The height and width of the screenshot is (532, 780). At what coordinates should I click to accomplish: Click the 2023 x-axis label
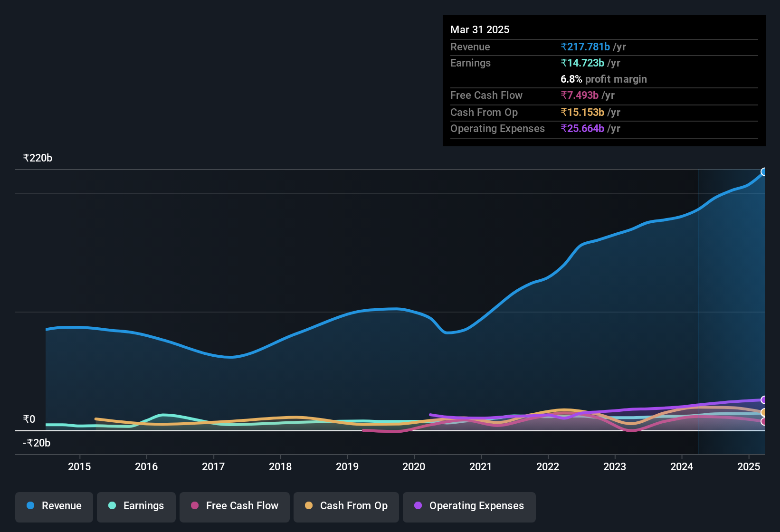[x=615, y=466]
